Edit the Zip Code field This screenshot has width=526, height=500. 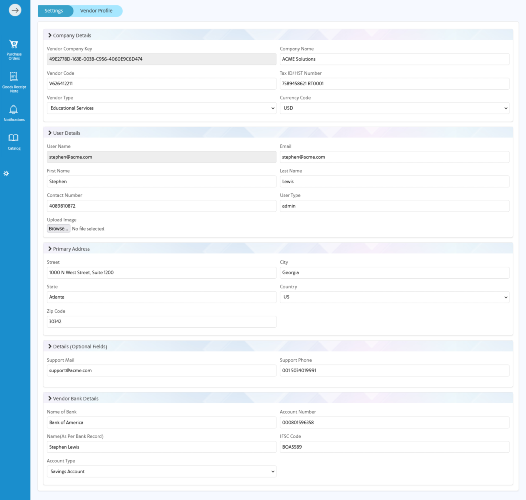click(162, 321)
